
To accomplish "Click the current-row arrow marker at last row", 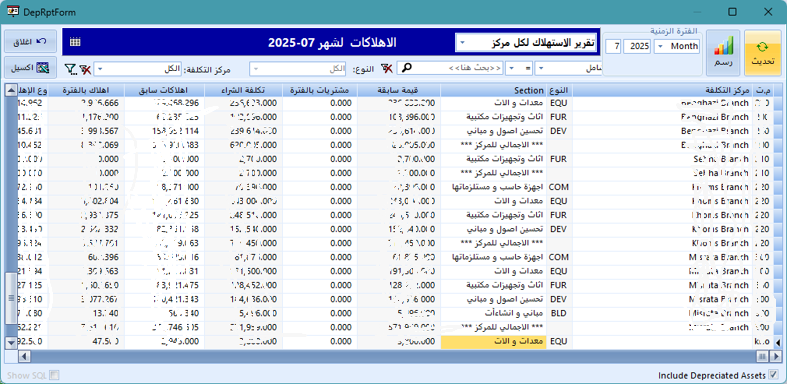I will tap(778, 342).
